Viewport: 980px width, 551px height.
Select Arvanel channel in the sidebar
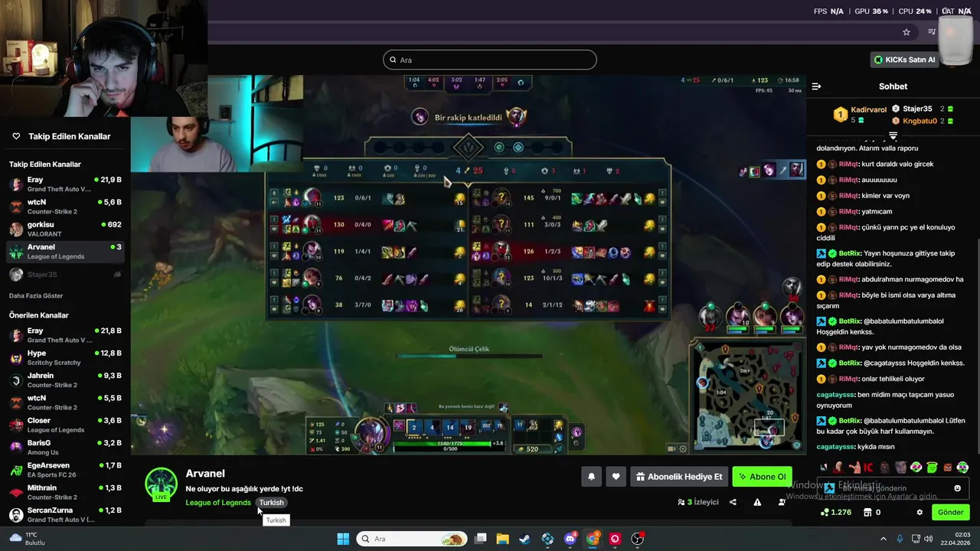[x=65, y=251]
